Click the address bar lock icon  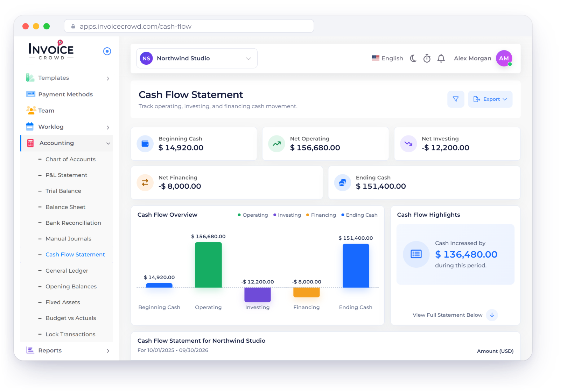coord(73,26)
